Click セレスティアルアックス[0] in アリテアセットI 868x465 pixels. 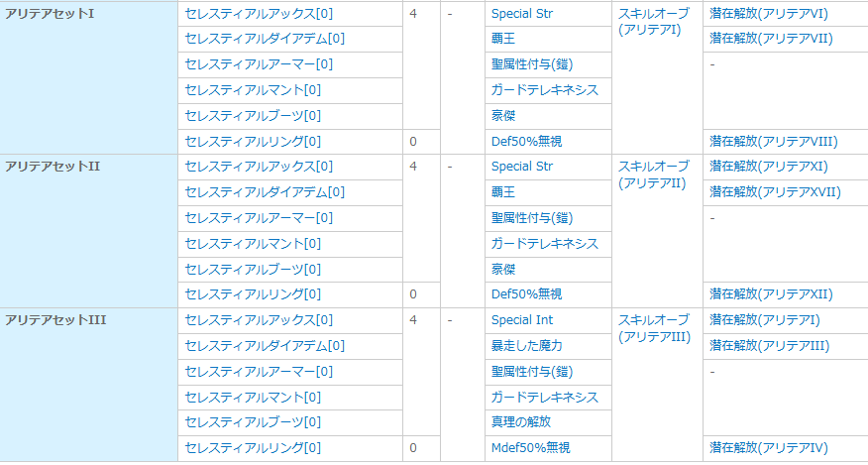[259, 14]
